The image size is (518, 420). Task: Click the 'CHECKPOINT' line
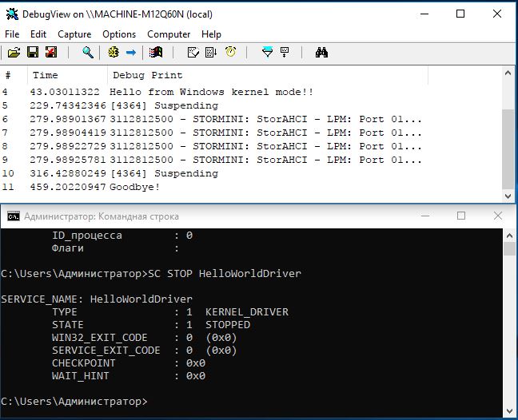(x=129, y=363)
